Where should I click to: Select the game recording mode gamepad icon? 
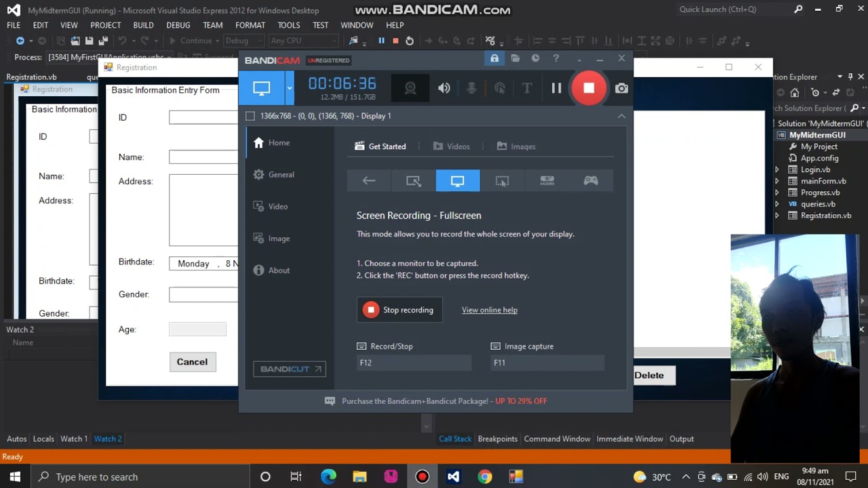click(591, 180)
